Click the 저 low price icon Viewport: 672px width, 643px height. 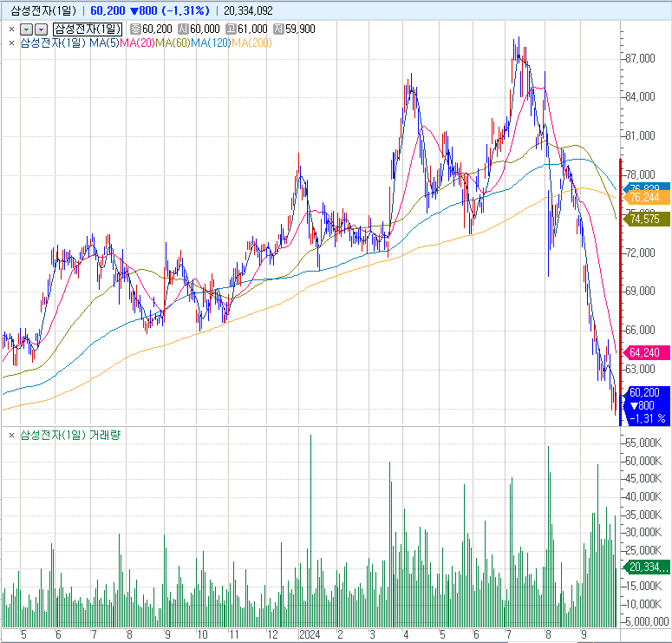pos(278,29)
